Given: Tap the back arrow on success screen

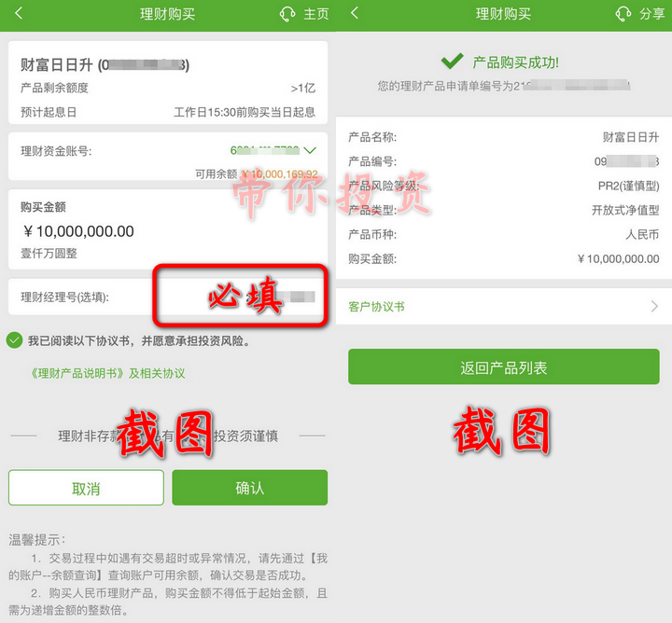Looking at the screenshot, I should (x=354, y=13).
